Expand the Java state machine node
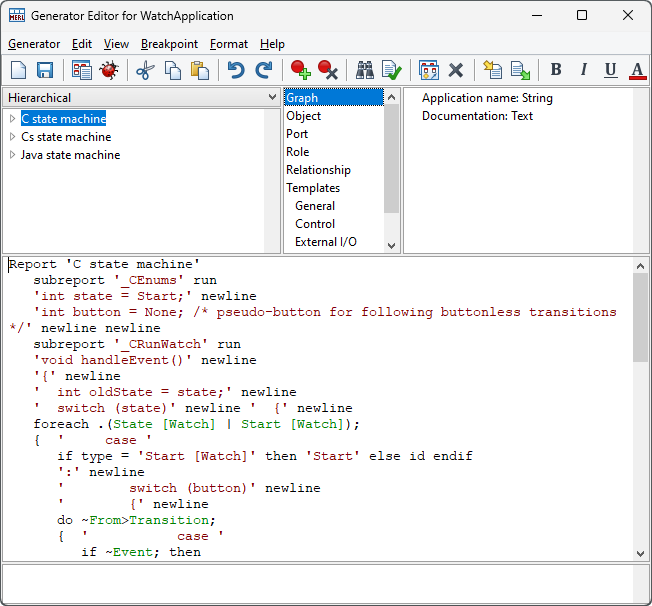Screen dimensions: 652x606 [12, 155]
